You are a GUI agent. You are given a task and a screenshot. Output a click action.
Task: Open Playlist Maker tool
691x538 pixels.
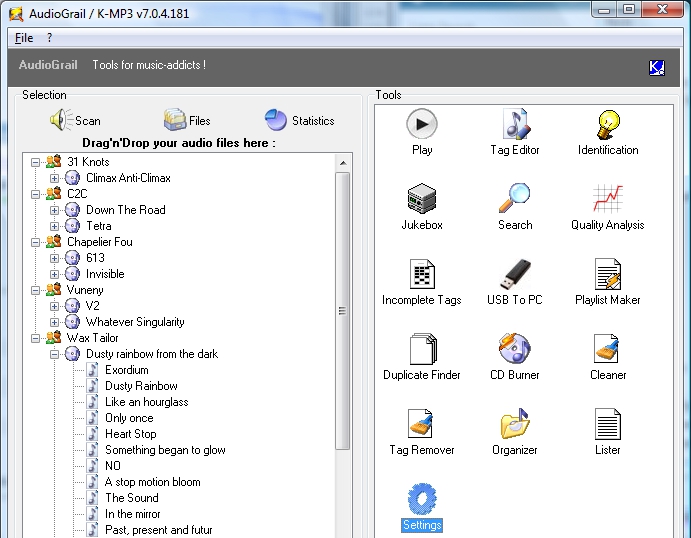point(608,282)
